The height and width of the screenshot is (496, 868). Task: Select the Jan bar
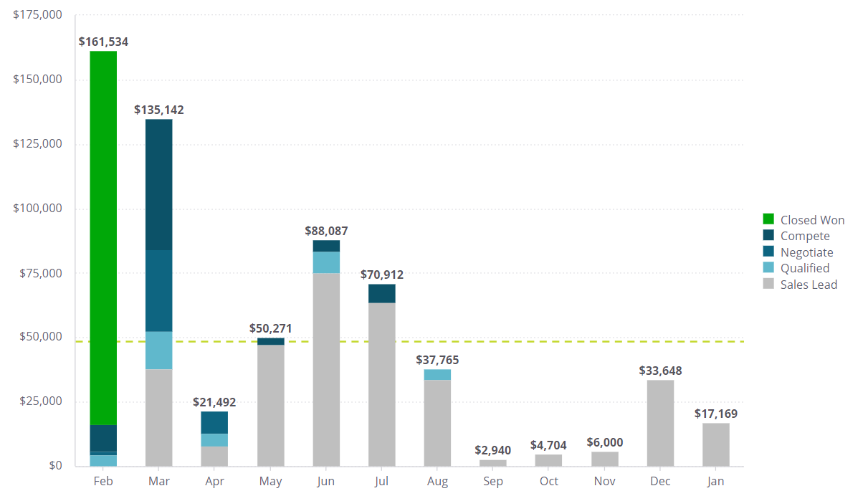715,444
